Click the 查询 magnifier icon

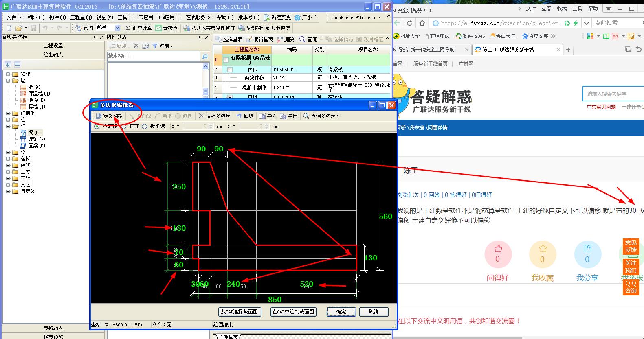302,39
